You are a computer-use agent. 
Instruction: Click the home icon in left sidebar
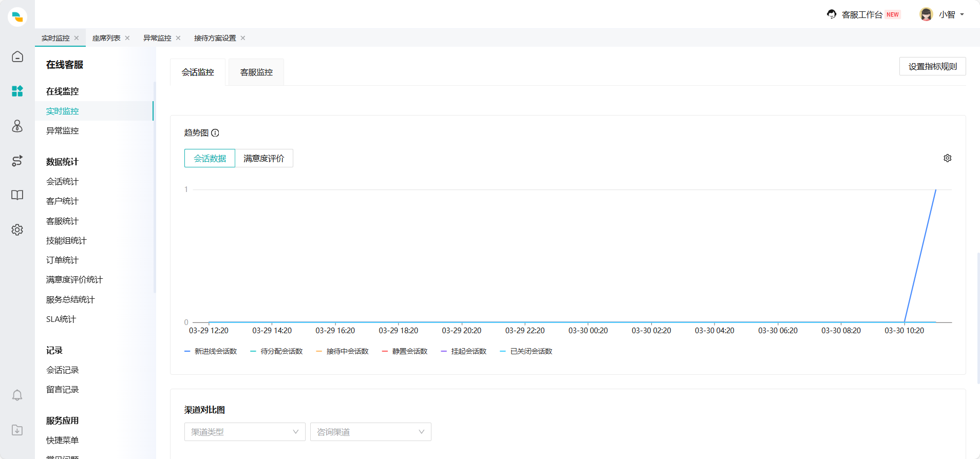17,56
